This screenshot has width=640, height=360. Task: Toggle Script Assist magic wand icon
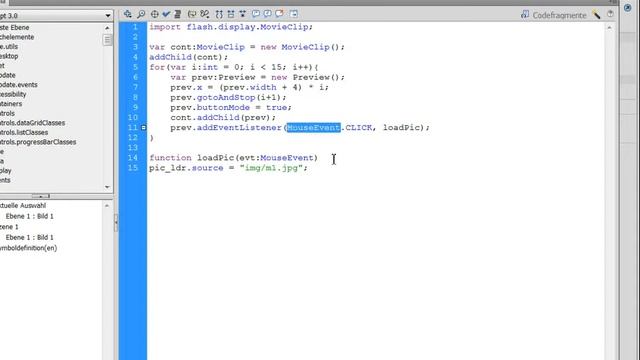597,15
